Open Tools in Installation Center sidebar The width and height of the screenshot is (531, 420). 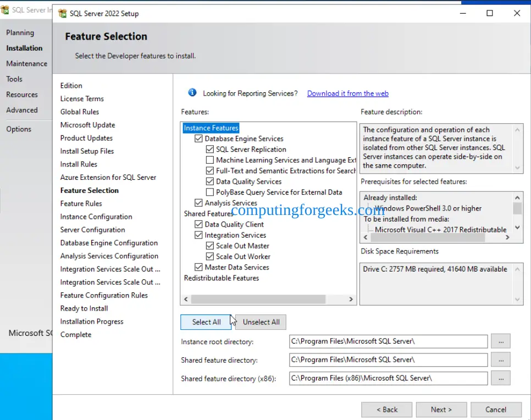(x=14, y=79)
